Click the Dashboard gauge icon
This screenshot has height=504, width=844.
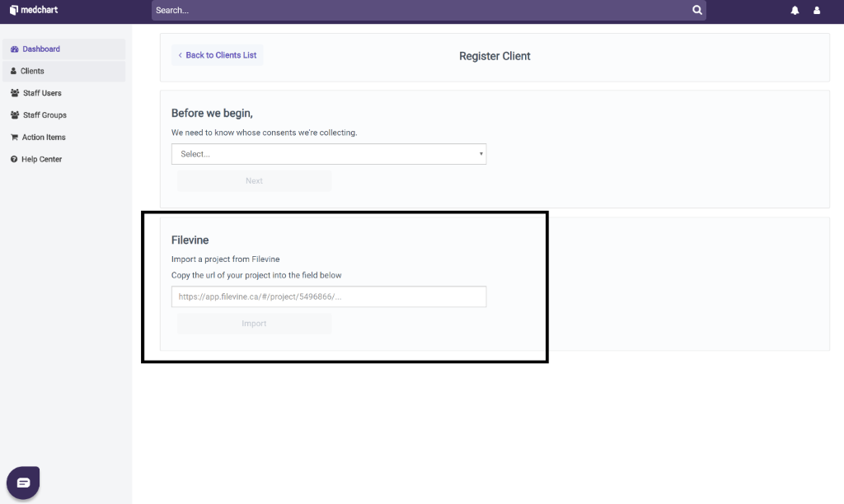click(15, 49)
